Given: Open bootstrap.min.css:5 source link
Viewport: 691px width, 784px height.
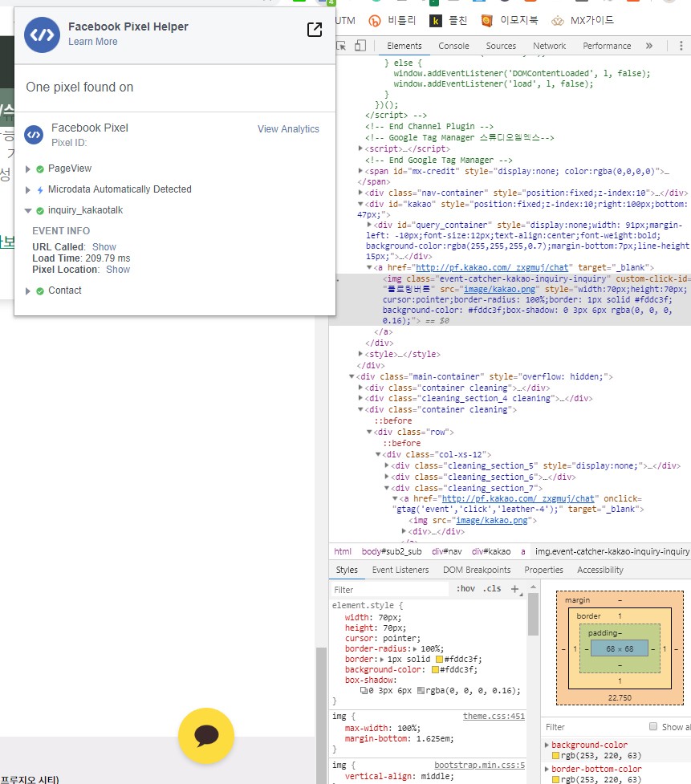Looking at the screenshot, I should [479, 765].
